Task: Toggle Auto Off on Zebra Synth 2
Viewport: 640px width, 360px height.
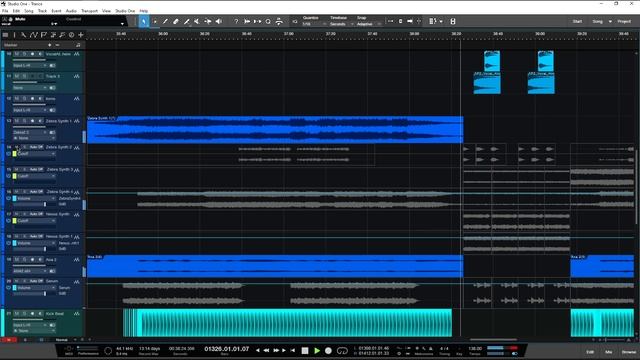Action: point(36,147)
